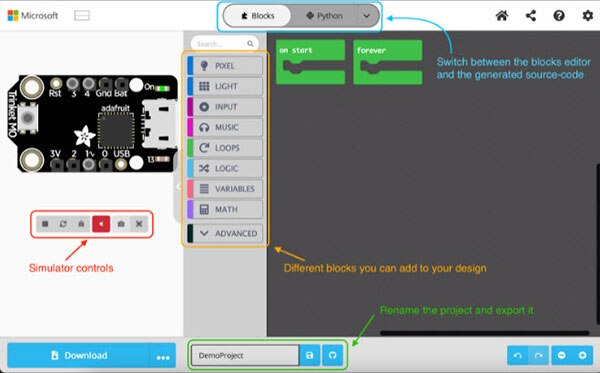Screen dimensions: 600x373
Task: Take a simulator screenshot
Action: pos(121,224)
